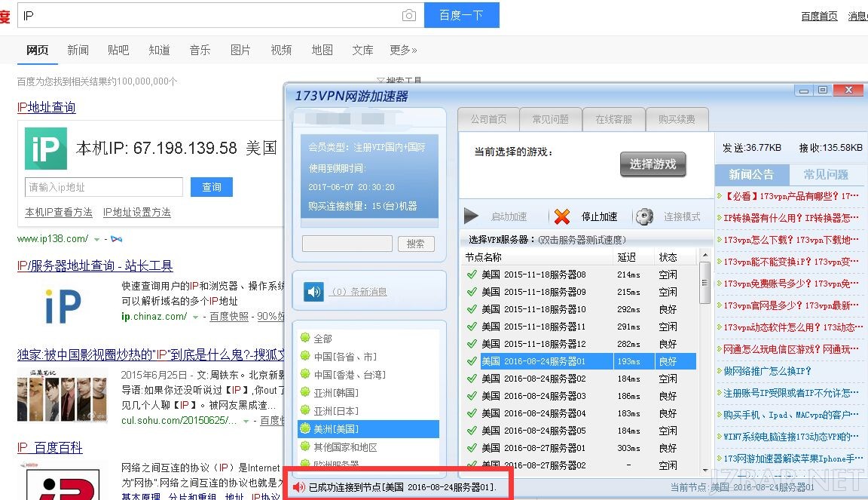
Task: Open the 消息 link at top right
Action: click(858, 16)
